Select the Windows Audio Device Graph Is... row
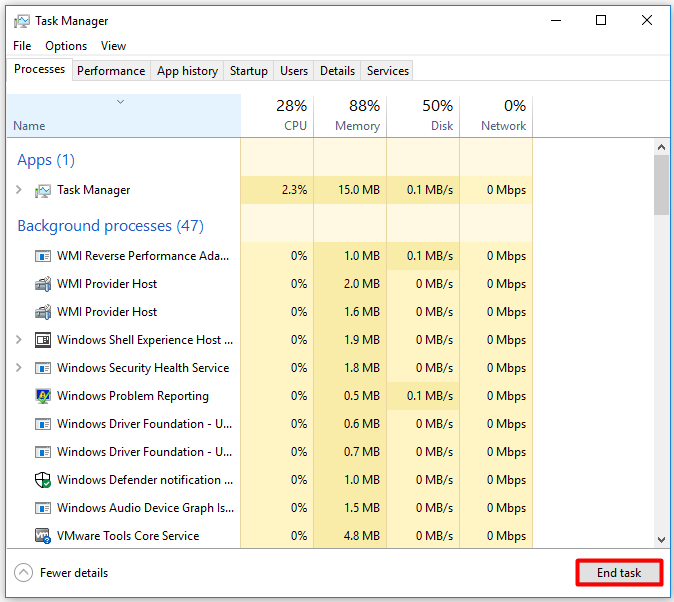The height and width of the screenshot is (602, 674). coord(270,508)
